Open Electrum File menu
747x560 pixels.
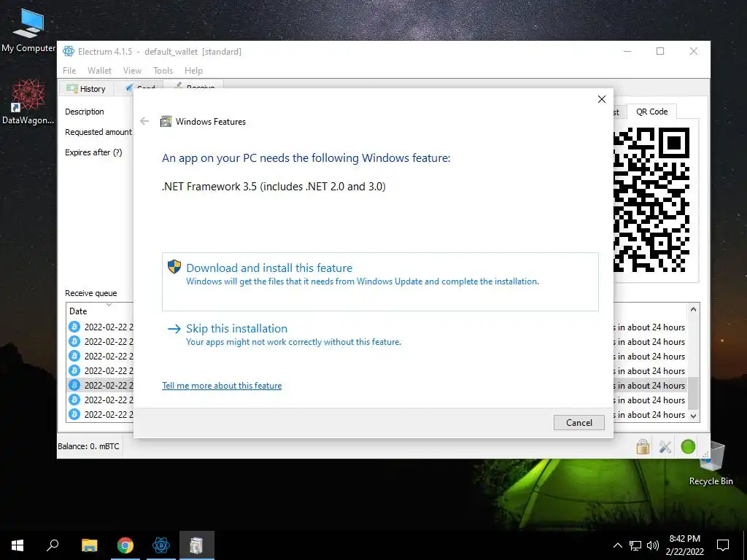coord(69,71)
